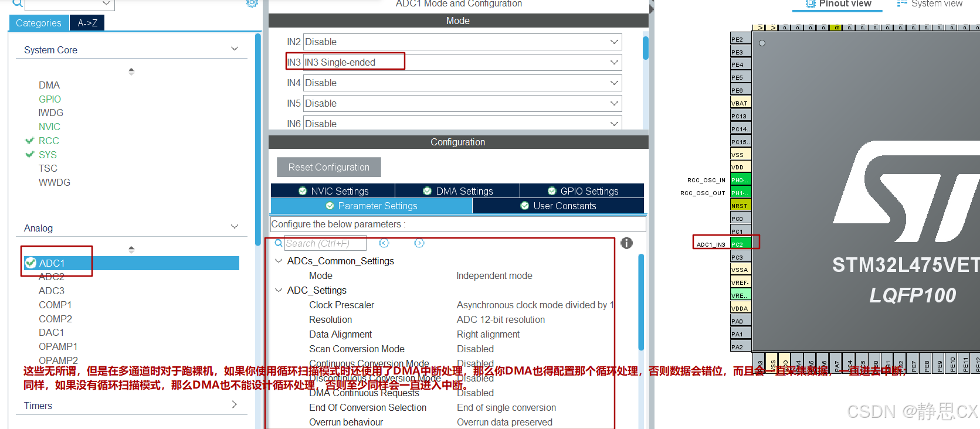
Task: Switch to System view
Action: pos(930,4)
